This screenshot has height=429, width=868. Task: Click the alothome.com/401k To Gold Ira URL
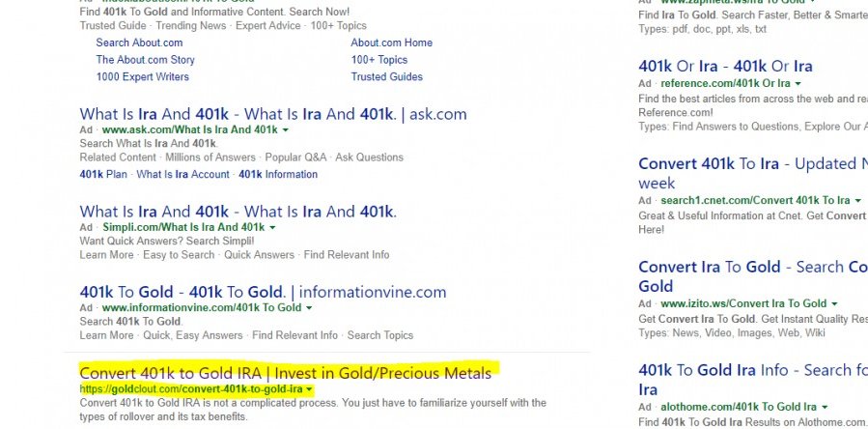pos(739,407)
